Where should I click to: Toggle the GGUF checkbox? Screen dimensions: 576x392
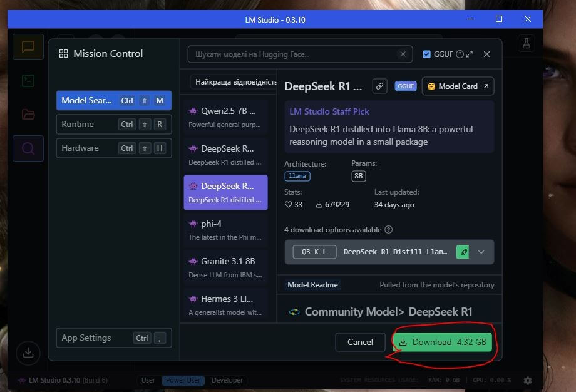[x=426, y=54]
